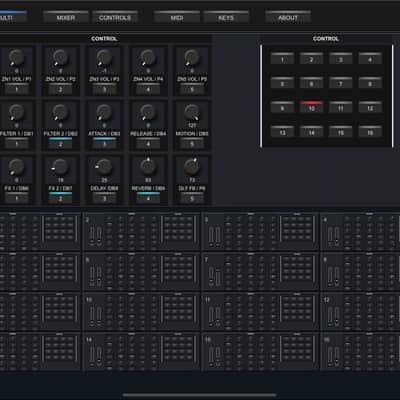
Task: Click the 19 value under FX 2 knob
Action: click(60, 180)
